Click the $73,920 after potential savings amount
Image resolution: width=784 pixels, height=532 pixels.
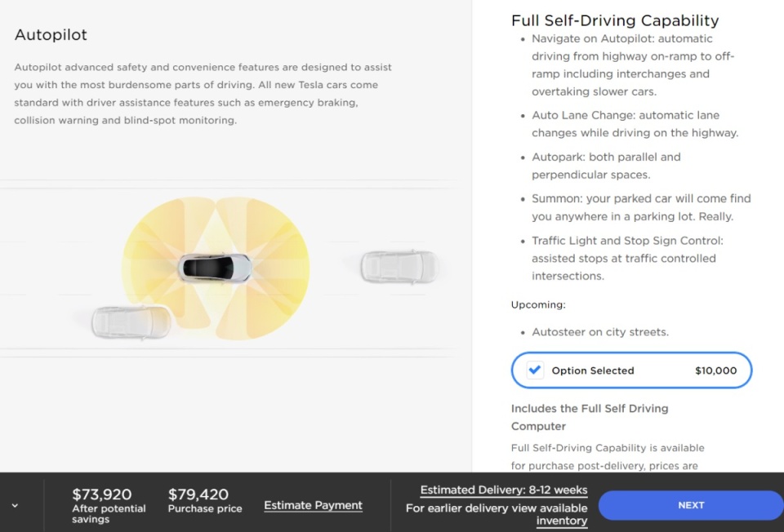[102, 494]
